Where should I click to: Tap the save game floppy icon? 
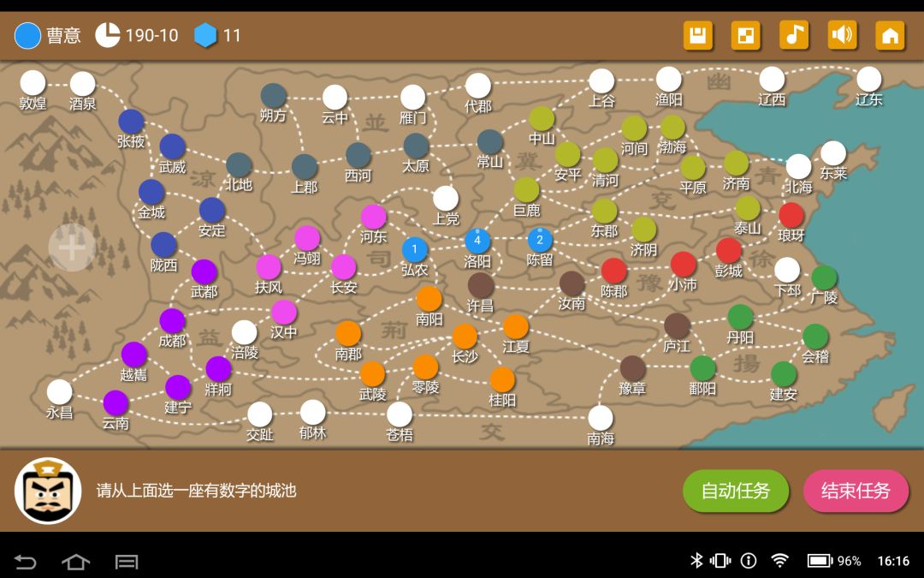pyautogui.click(x=698, y=35)
